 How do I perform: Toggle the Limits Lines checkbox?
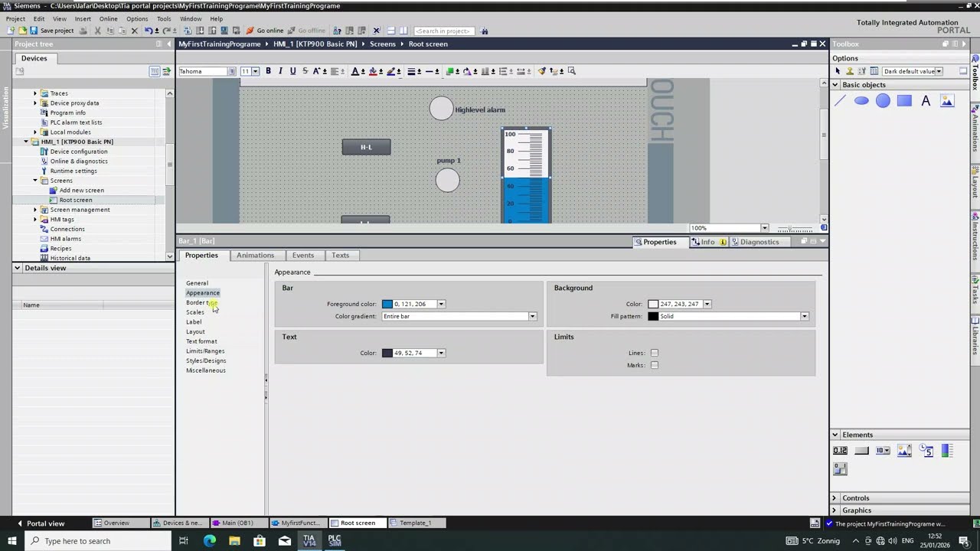(655, 353)
